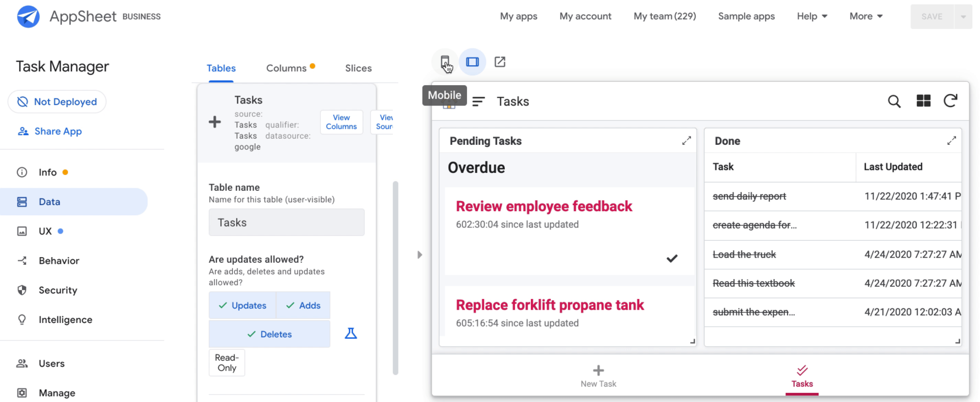The width and height of the screenshot is (980, 402).
Task: Click the table settings vertical scrollbar
Action: tap(395, 278)
